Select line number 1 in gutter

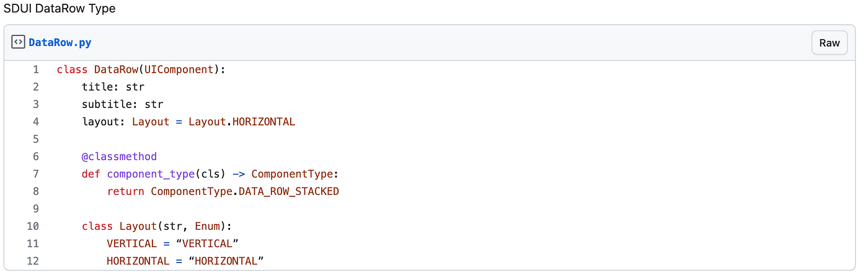(x=35, y=70)
